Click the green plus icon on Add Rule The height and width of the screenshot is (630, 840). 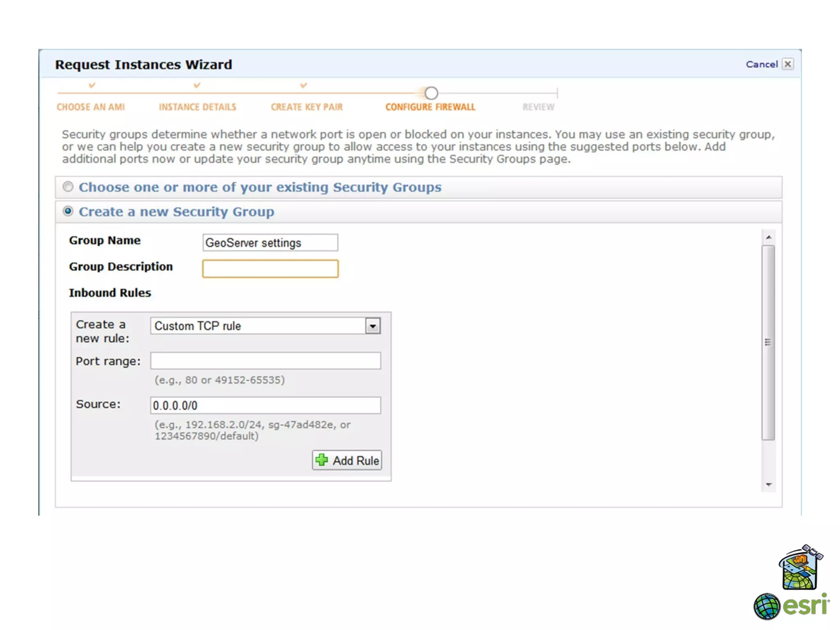[x=322, y=460]
